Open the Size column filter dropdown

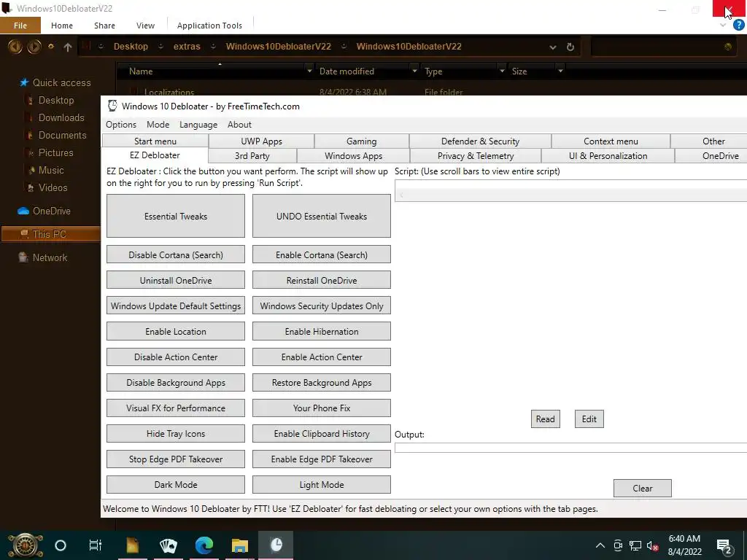click(x=560, y=71)
